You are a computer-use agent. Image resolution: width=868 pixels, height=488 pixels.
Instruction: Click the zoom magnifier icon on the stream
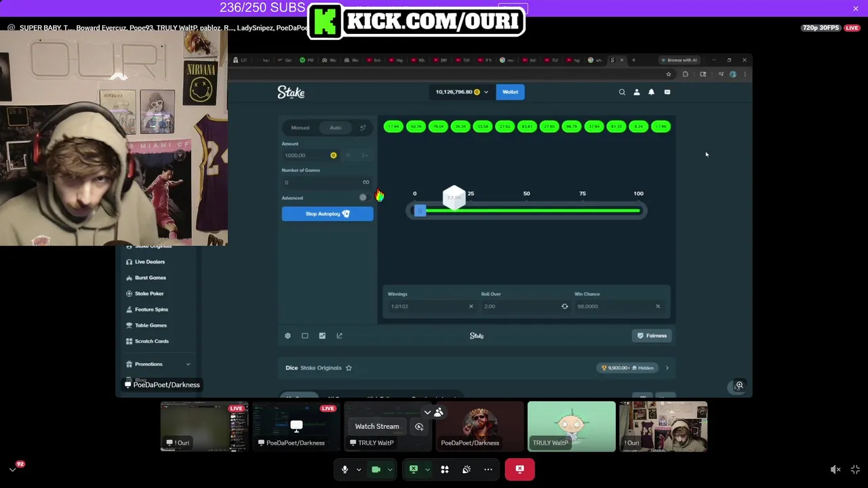coord(740,385)
